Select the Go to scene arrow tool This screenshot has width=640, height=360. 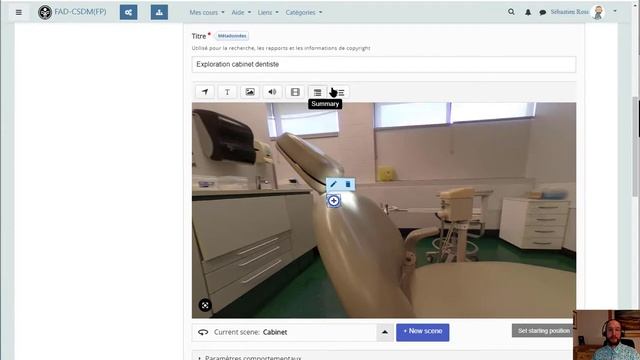[x=205, y=92]
